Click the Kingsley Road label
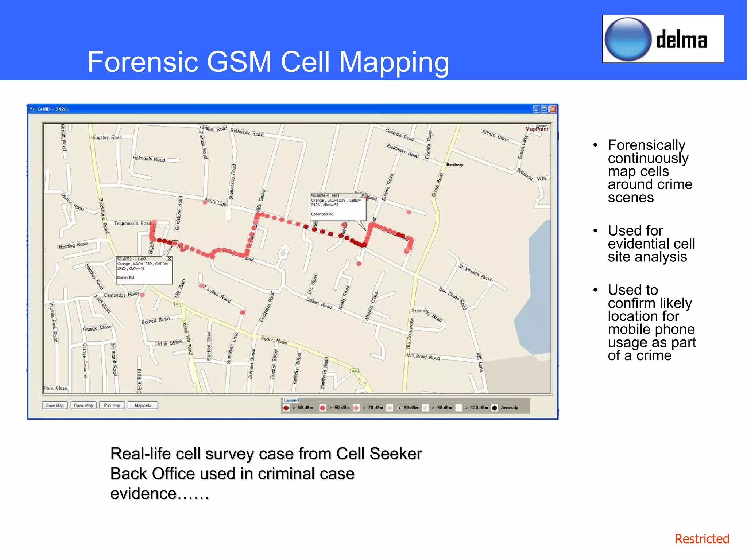The width and height of the screenshot is (747, 560). point(107,137)
